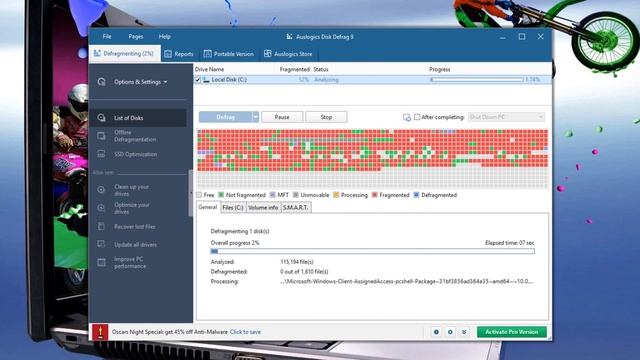Open the Clean up your drives link
640x360 pixels.
click(x=131, y=190)
